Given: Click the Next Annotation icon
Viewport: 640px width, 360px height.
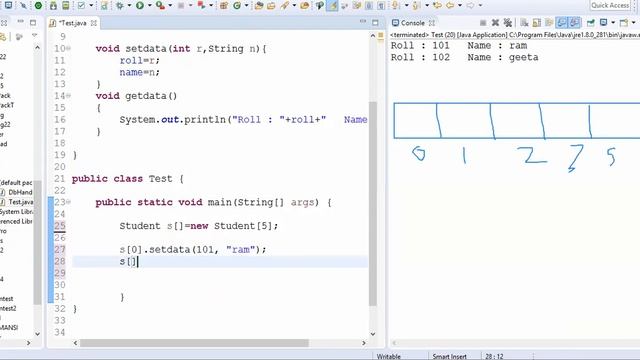Looking at the screenshot, I should (x=396, y=5).
